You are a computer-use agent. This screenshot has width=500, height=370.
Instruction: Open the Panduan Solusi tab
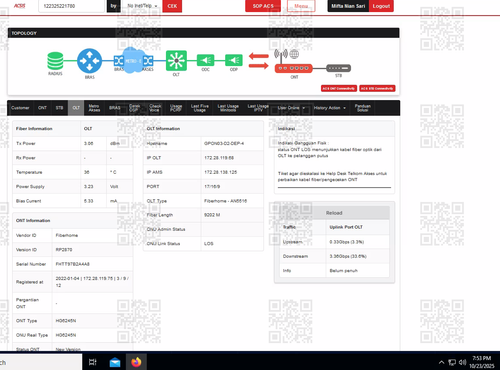(363, 108)
